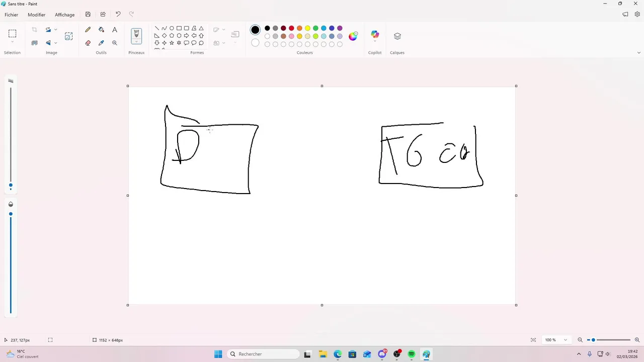Open the feedback icon near settings
The width and height of the screenshot is (644, 362).
point(625,15)
